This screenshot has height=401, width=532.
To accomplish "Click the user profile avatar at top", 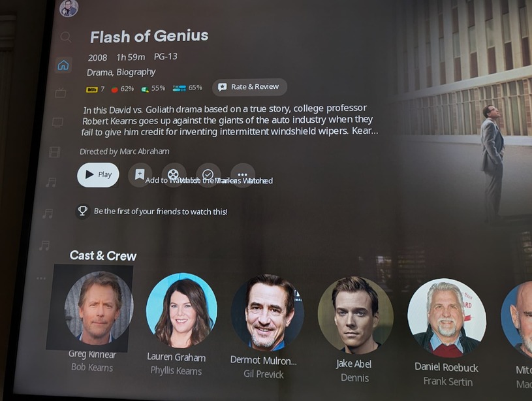I will (x=69, y=8).
